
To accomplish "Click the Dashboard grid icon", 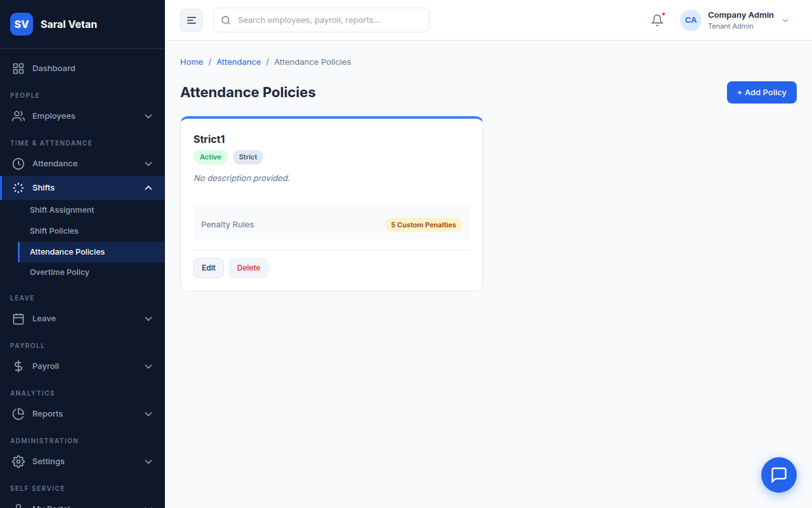I will (x=18, y=69).
